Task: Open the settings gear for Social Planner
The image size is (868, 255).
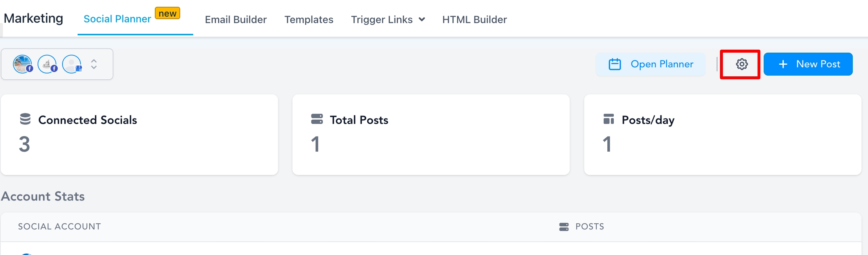Action: (x=740, y=64)
